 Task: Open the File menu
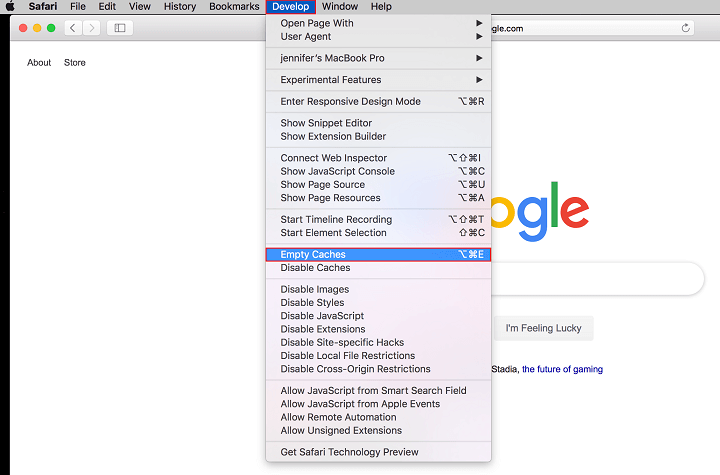[x=78, y=6]
